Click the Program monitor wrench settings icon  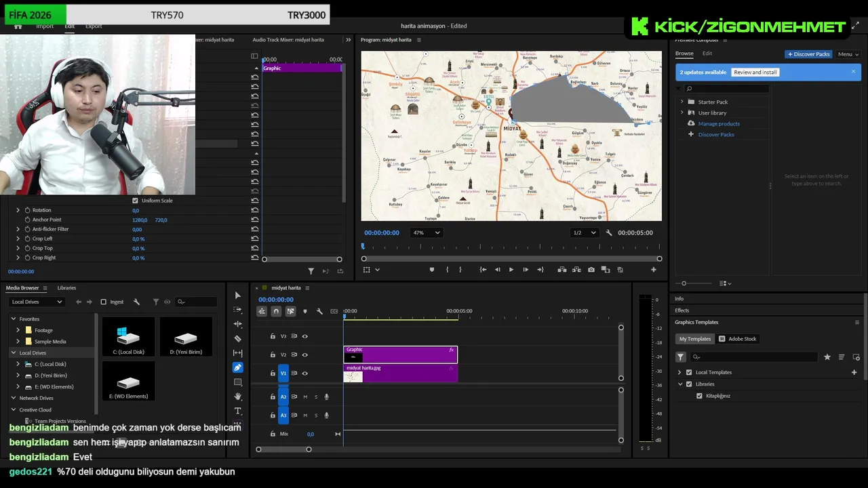[x=609, y=232]
